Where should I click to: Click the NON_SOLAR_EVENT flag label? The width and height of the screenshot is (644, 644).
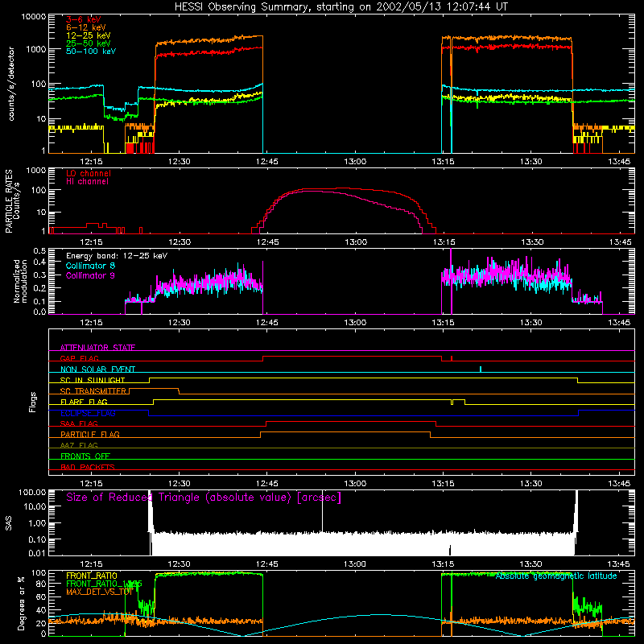(x=97, y=369)
